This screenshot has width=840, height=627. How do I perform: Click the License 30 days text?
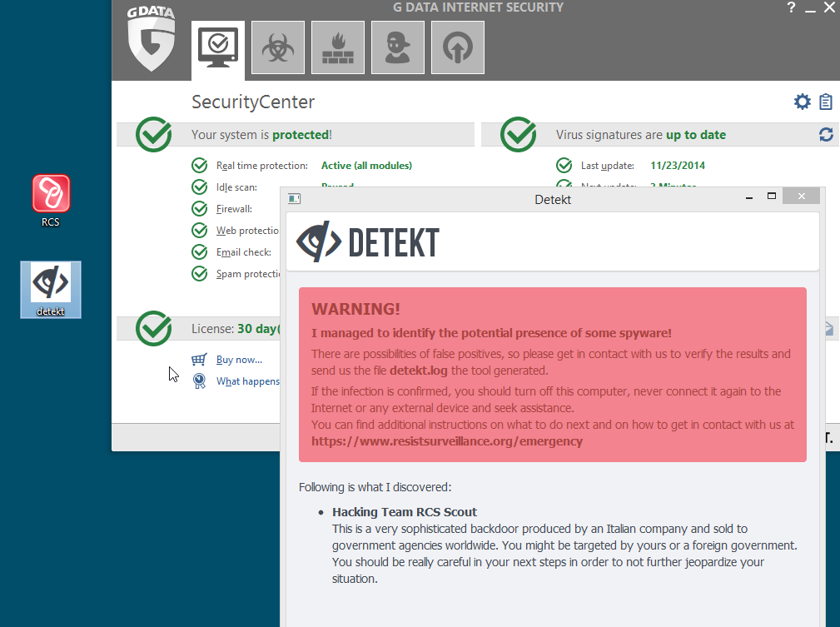tap(236, 329)
